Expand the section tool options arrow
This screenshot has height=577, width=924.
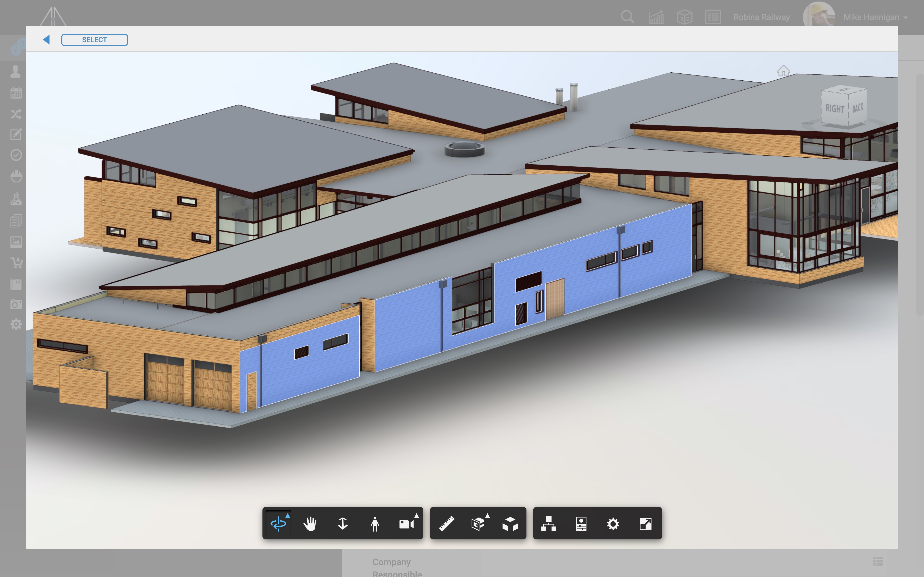pos(487,515)
